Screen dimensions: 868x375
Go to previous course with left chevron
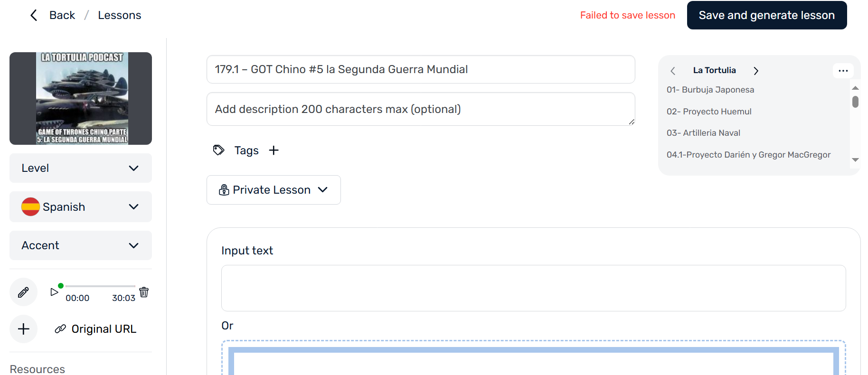[x=673, y=71]
